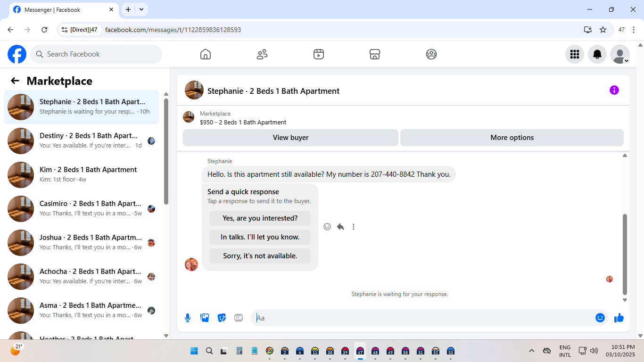Open the Windows Start menu
Screen dimensions: 644x362
[194, 351]
